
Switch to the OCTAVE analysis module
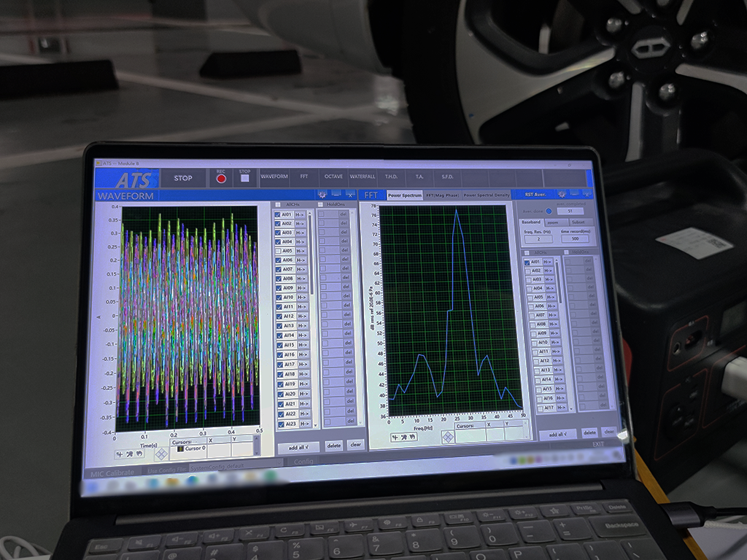tap(333, 177)
